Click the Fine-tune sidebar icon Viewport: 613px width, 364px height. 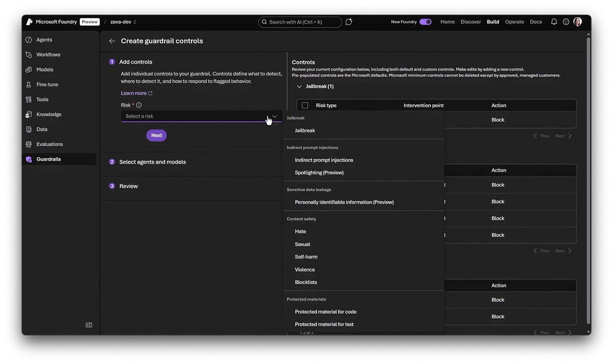point(29,85)
